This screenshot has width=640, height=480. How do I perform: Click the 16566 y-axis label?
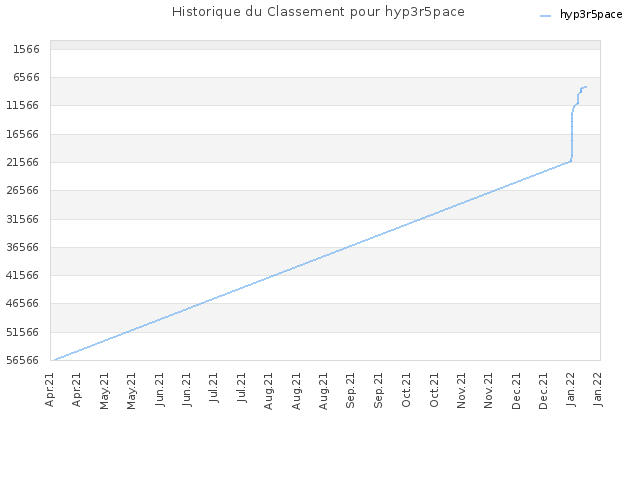point(22,134)
